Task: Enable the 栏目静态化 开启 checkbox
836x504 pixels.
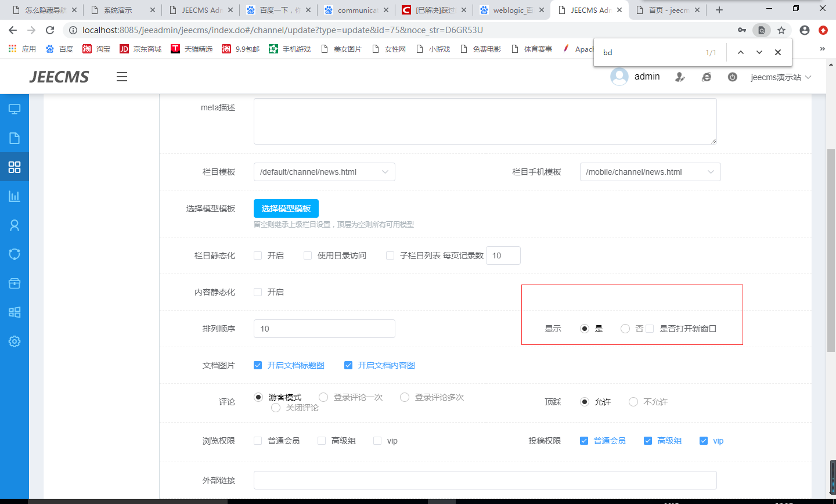Action: coord(258,255)
